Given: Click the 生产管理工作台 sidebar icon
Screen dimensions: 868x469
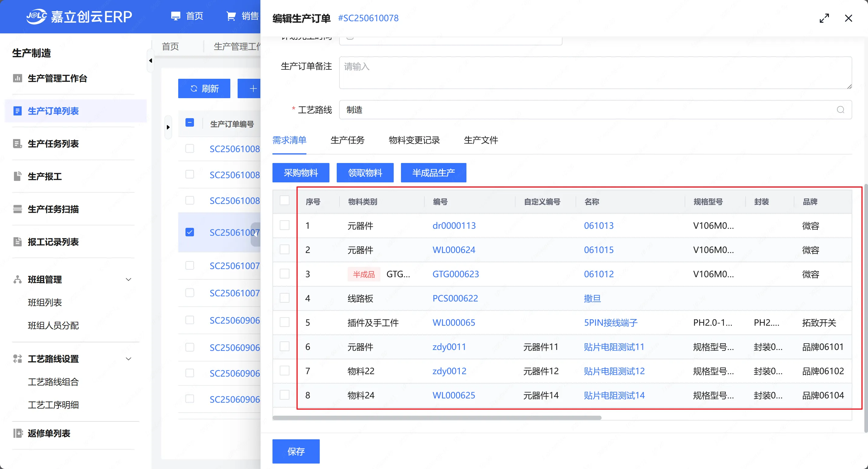Looking at the screenshot, I should pyautogui.click(x=17, y=78).
